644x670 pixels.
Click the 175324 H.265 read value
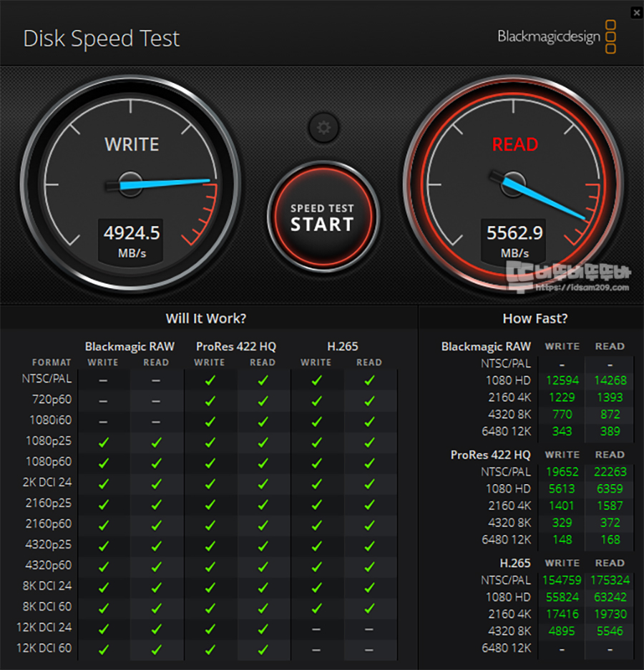[x=610, y=581]
